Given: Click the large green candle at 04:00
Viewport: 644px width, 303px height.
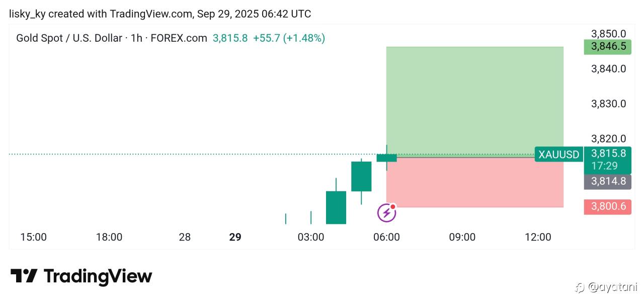Looking at the screenshot, I should coord(336,207).
